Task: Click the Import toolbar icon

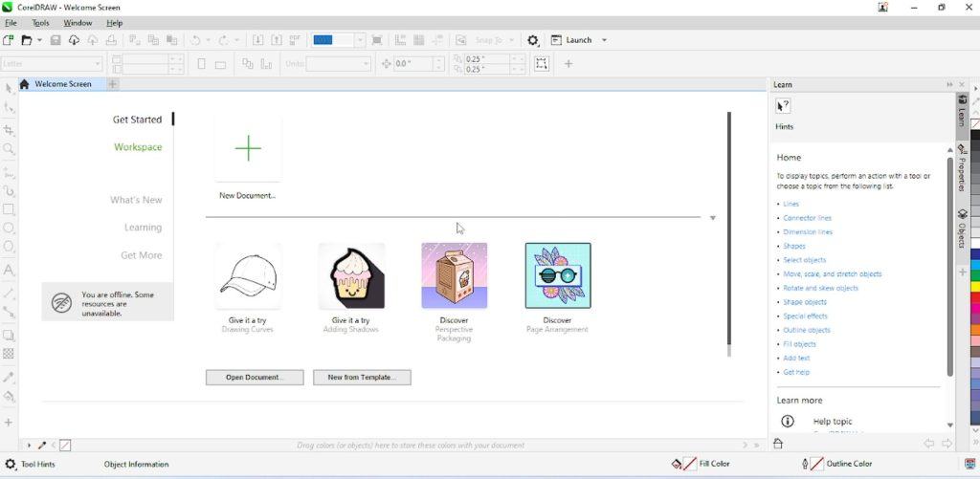Action: click(257, 40)
